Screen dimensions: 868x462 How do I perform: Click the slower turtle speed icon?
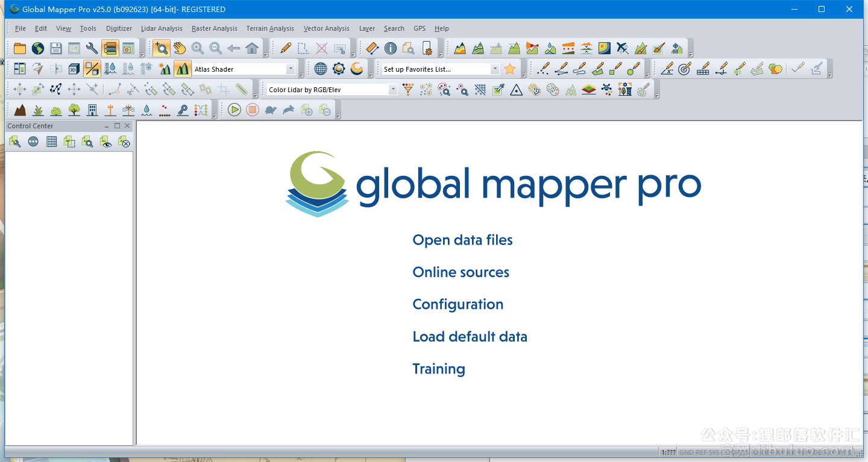[271, 110]
